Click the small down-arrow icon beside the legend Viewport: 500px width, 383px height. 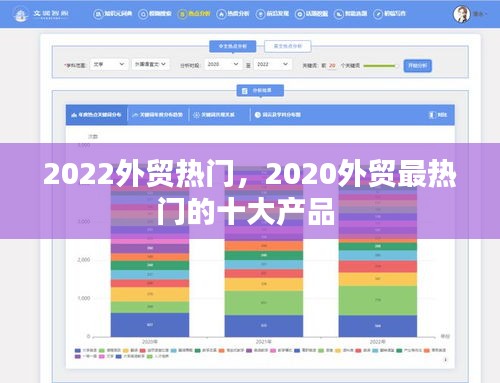pos(446,359)
